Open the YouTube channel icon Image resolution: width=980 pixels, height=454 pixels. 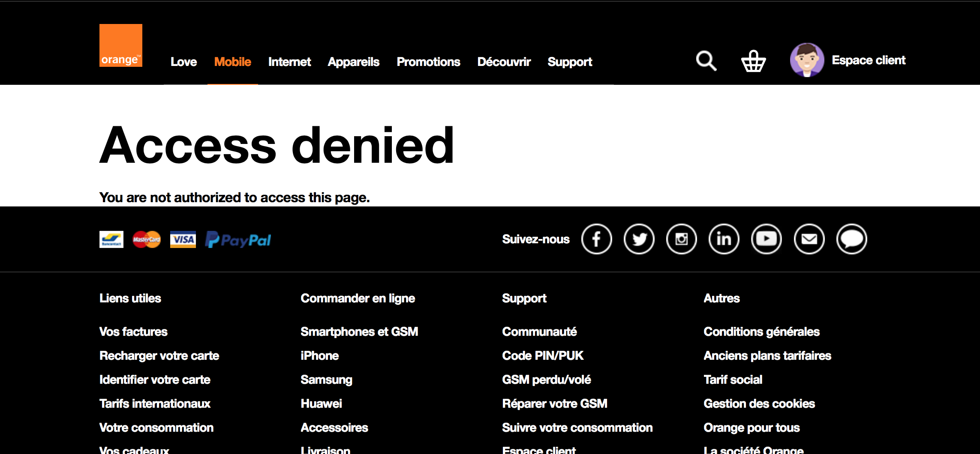(x=766, y=239)
